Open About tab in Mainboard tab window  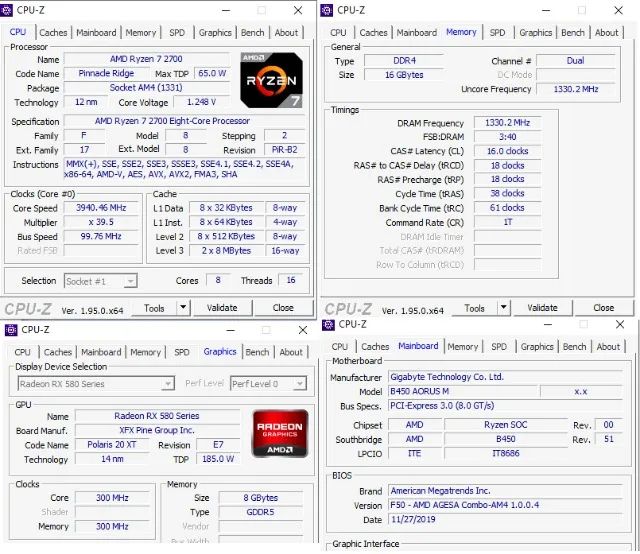(x=608, y=347)
